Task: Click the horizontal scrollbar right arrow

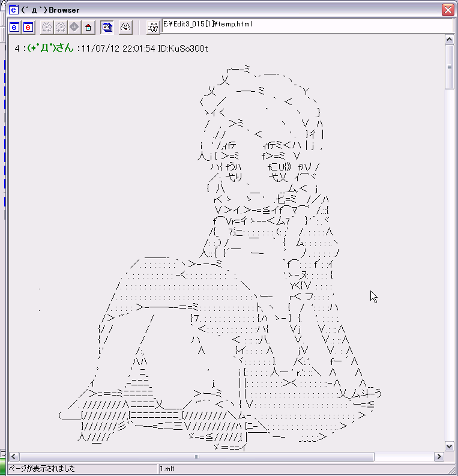Action: [x=439, y=457]
